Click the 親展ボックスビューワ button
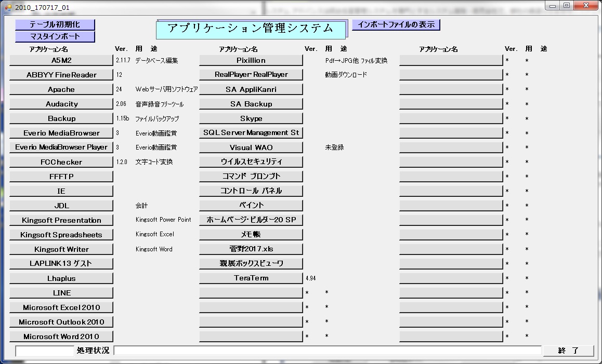Viewport: 602px width, 364px height. tap(251, 263)
